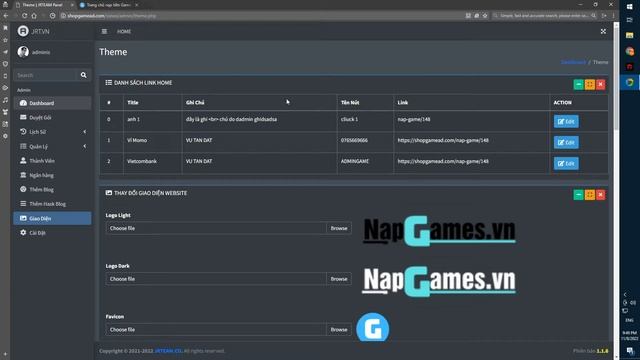Maximize the Thay Đổi Giao Diện Website card (orange button)

coord(590,195)
